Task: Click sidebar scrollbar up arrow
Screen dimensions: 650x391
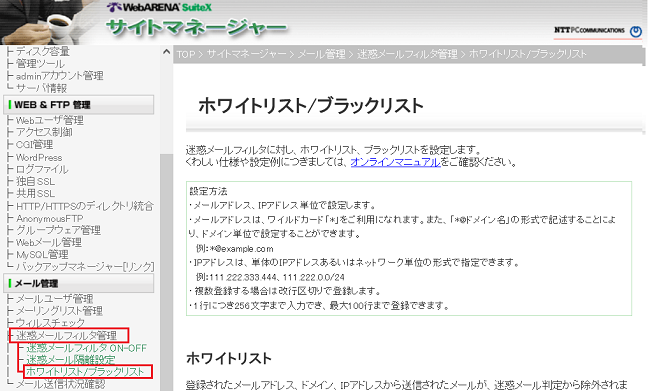Action: (x=166, y=52)
